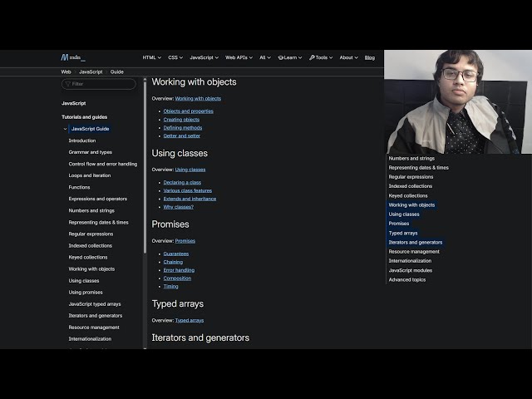
Task: Expand the JavaScript nav menu
Action: click(204, 57)
